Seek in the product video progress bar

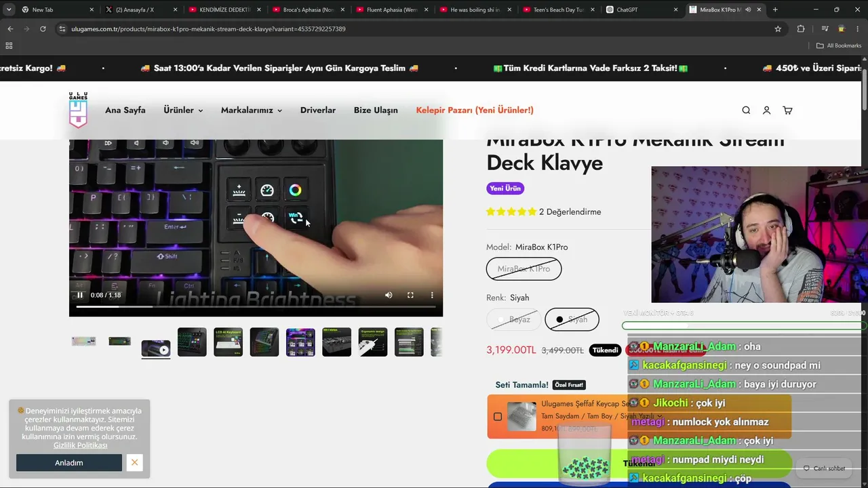[x=256, y=307]
